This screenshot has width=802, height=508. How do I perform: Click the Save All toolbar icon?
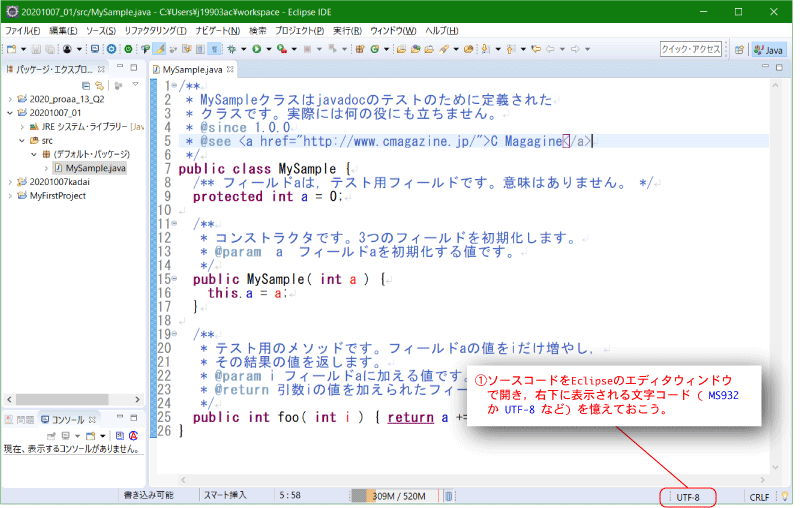pos(50,49)
